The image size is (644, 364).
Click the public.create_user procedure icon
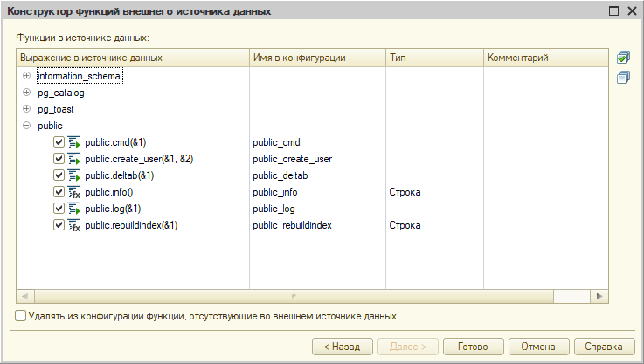(x=74, y=159)
